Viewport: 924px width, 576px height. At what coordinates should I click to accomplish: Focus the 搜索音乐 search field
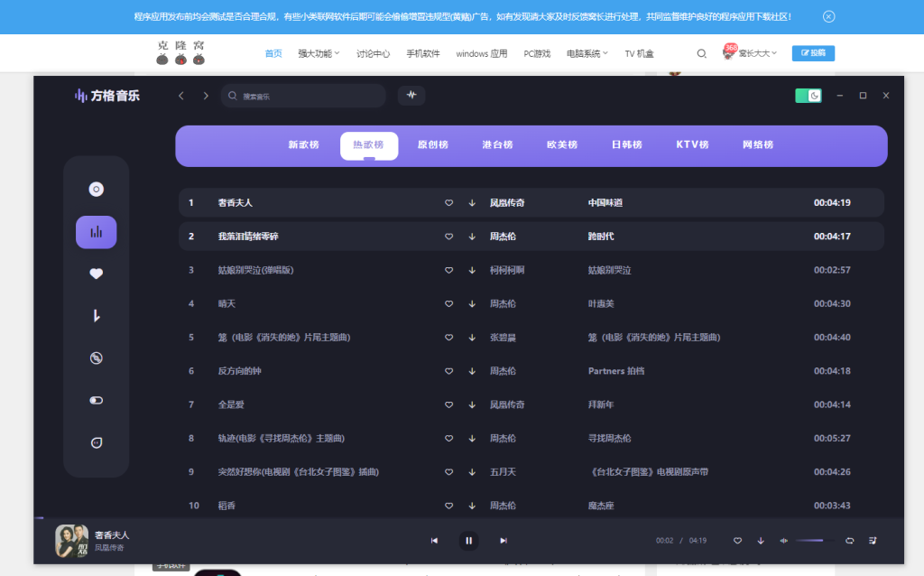point(303,96)
